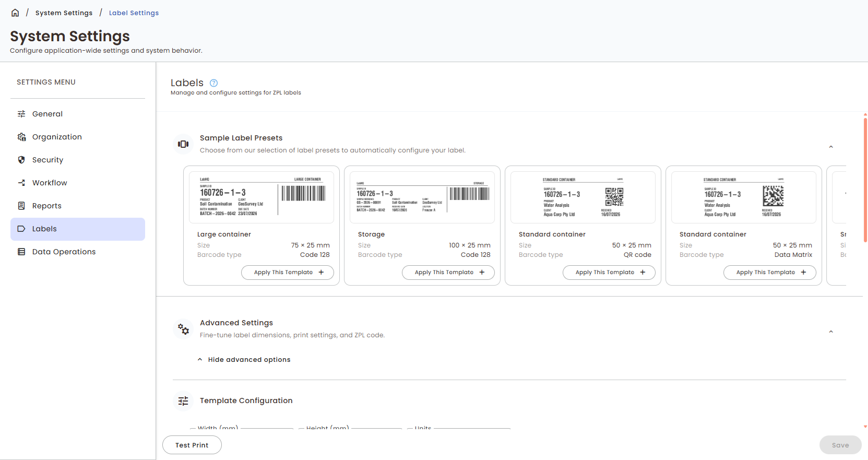
Task: Collapse the Sample Label Presets section
Action: pyautogui.click(x=831, y=147)
